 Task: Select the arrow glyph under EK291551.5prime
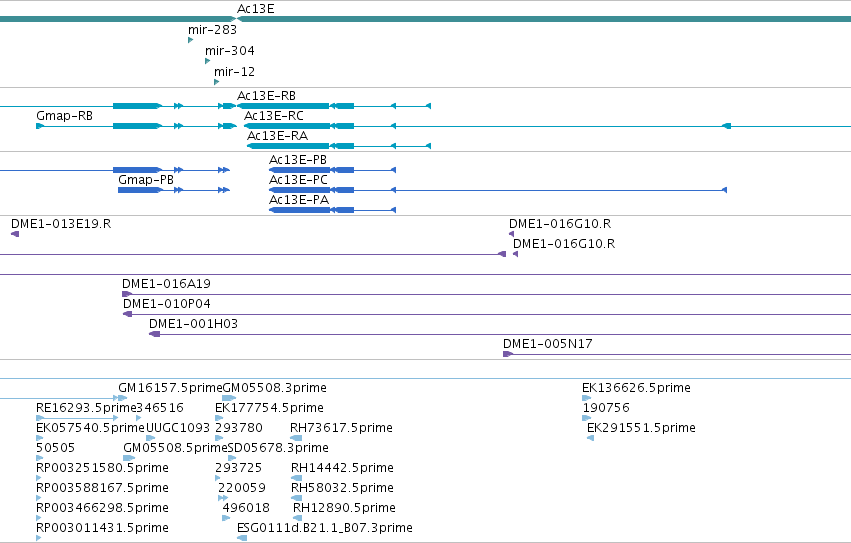[x=590, y=438]
